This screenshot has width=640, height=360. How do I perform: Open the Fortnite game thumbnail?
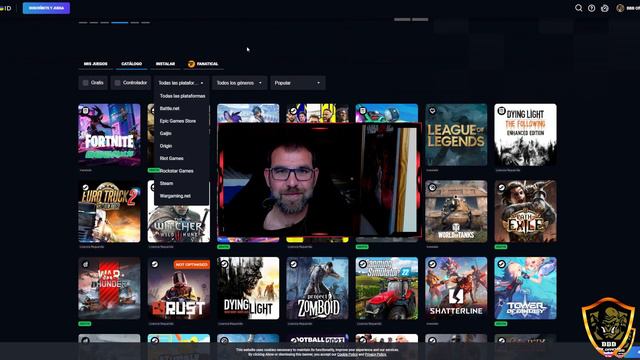pyautogui.click(x=109, y=135)
